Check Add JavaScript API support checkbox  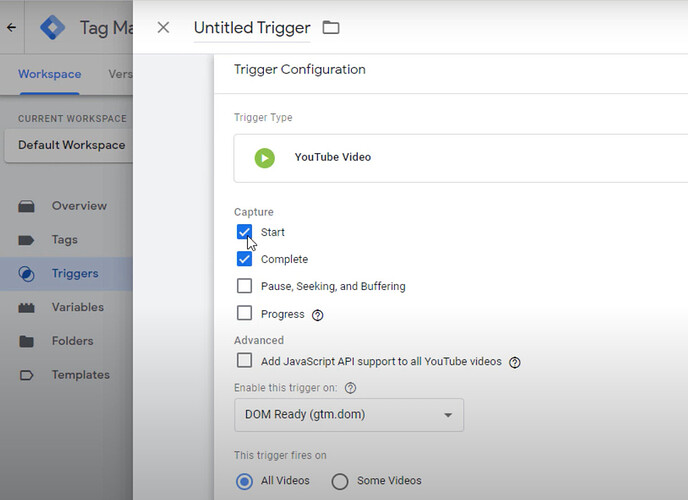tap(244, 361)
